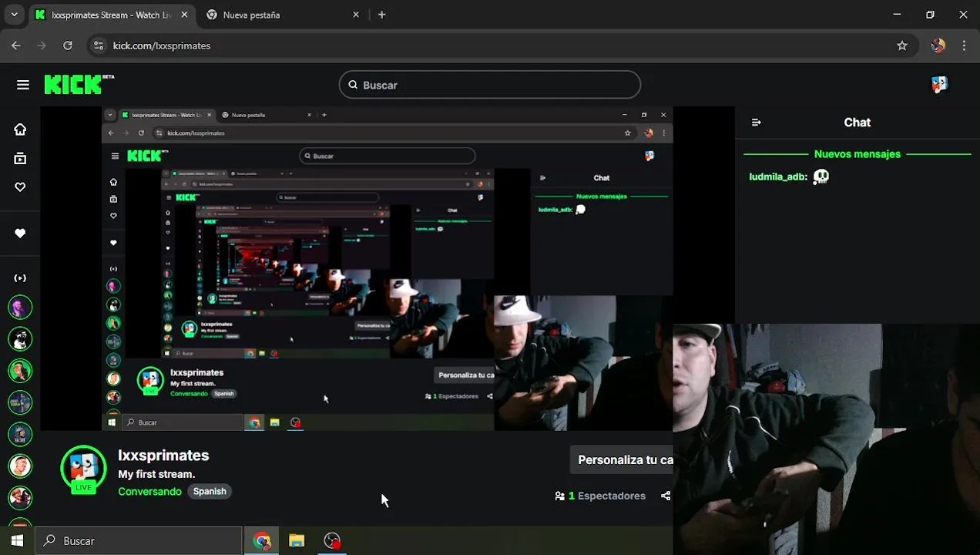Click the My first stream. title text
This screenshot has width=980, height=555.
156,474
